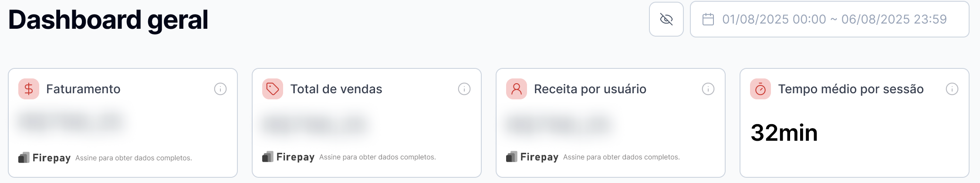Show info for Tempo médio por sessão
Image resolution: width=980 pixels, height=183 pixels.
tap(952, 89)
